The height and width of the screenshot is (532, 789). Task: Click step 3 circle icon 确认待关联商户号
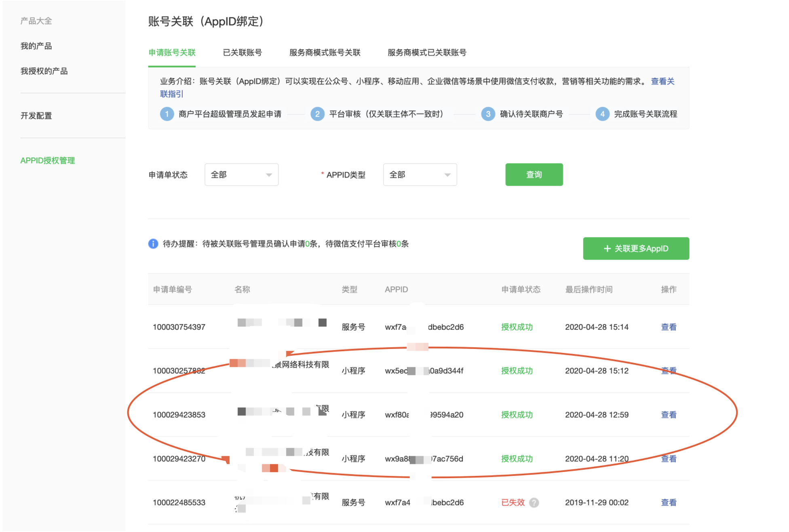488,114
